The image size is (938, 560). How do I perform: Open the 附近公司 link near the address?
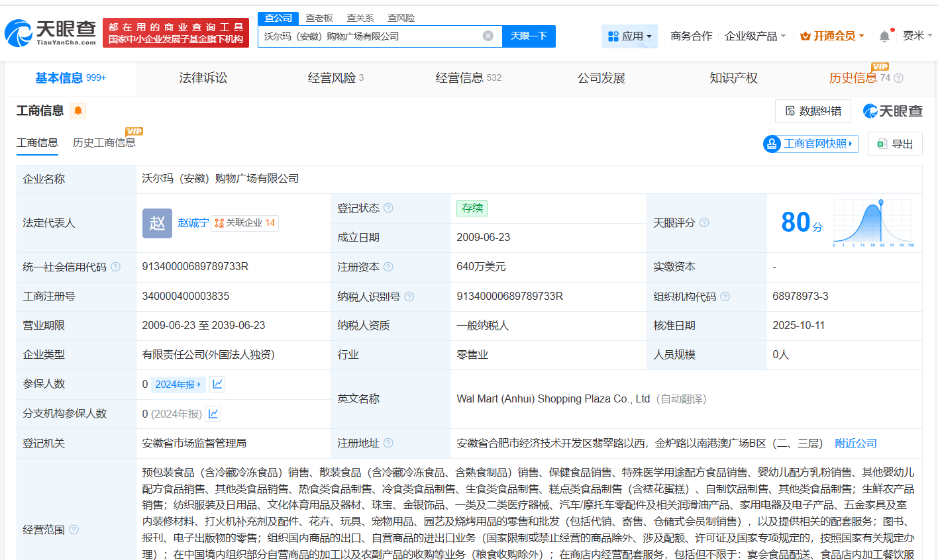(855, 443)
